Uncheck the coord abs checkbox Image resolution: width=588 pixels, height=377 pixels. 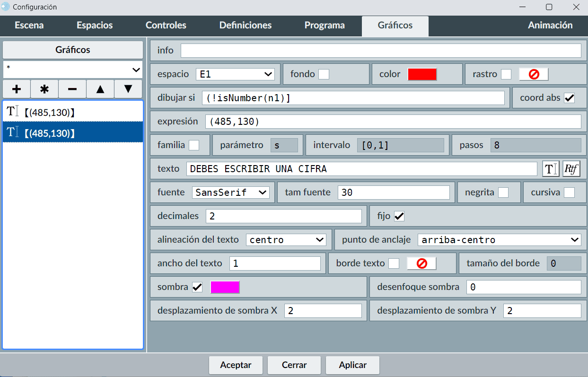click(569, 98)
